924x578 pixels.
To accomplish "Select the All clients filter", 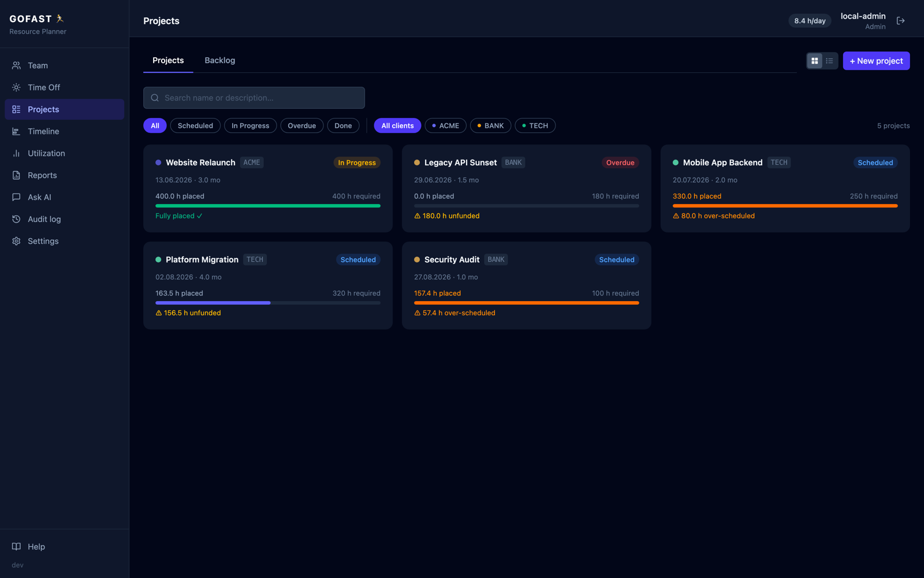I will [x=397, y=125].
